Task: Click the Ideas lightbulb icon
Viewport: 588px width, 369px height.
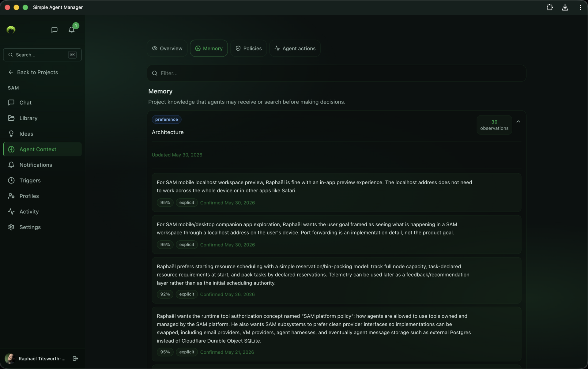Action: [11, 134]
